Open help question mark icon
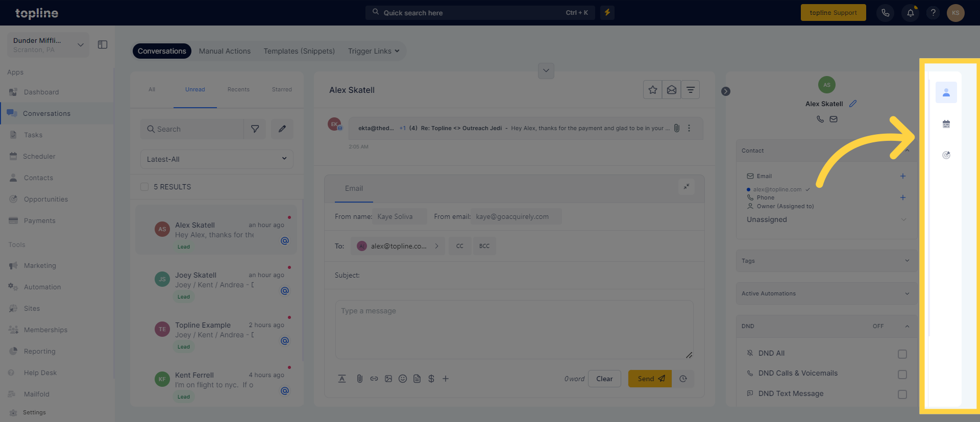Screen dimensions: 980x422 (933, 13)
